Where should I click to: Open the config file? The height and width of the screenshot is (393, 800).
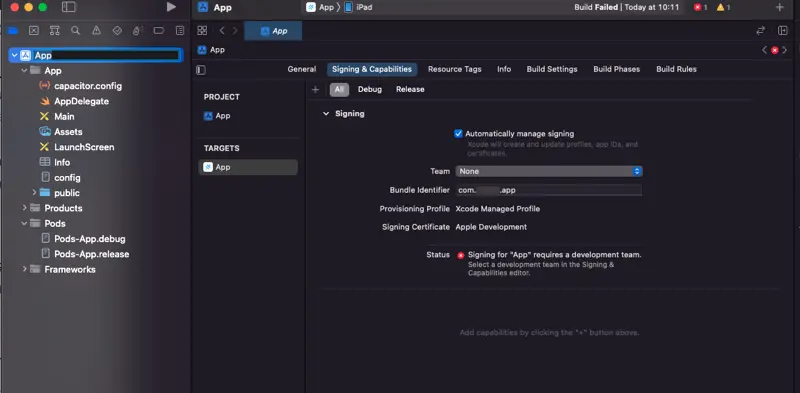(x=67, y=178)
